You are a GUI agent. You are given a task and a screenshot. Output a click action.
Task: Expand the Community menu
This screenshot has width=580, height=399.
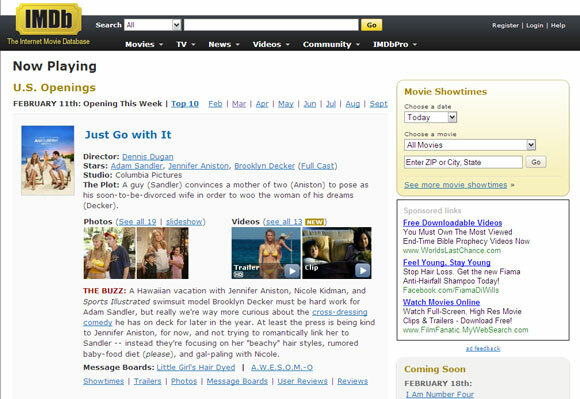[331, 44]
